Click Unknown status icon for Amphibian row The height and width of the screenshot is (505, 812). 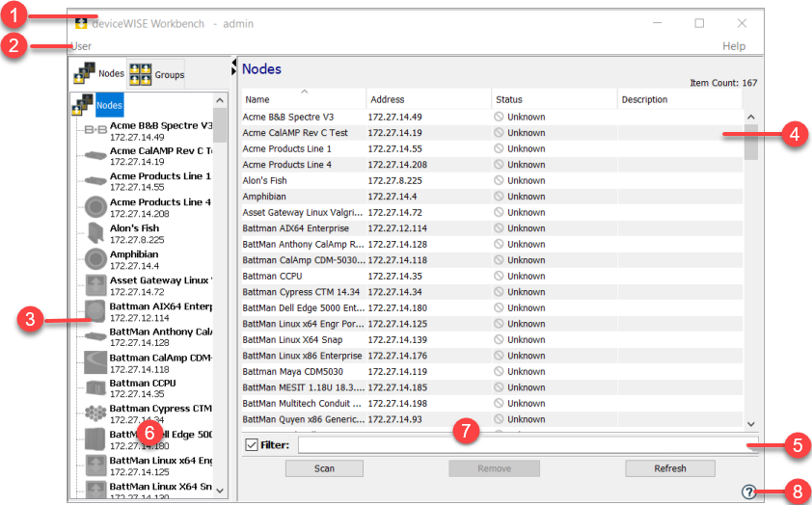pos(499,196)
